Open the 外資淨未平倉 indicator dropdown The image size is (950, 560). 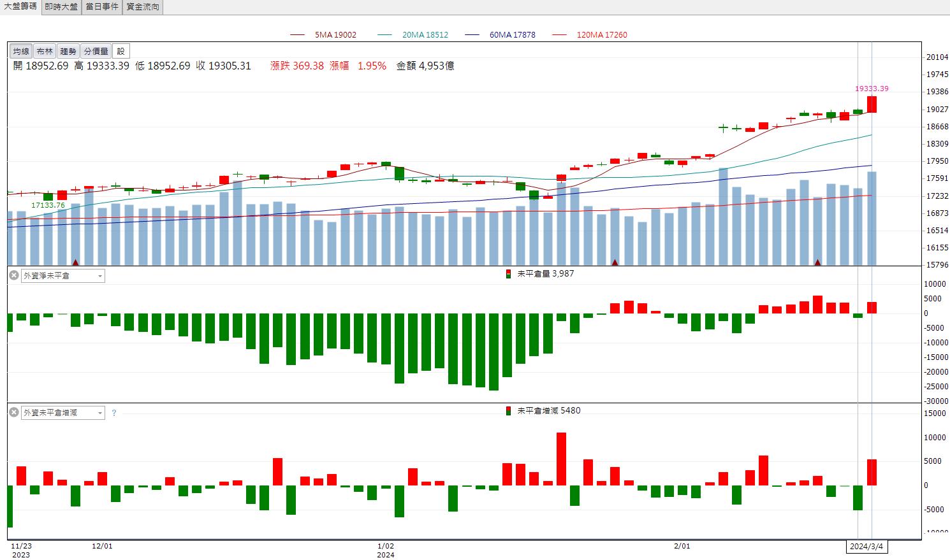(63, 276)
